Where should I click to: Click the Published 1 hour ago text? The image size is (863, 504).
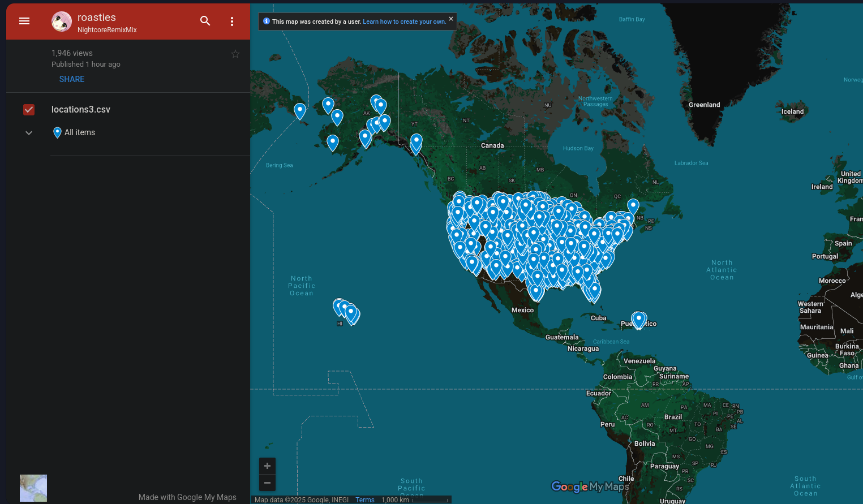(x=86, y=64)
